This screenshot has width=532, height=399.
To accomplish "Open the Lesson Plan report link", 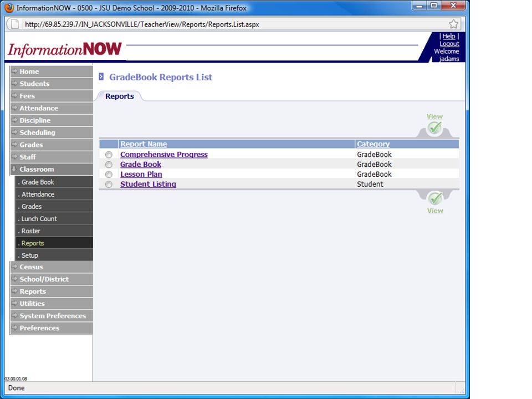I will 141,174.
